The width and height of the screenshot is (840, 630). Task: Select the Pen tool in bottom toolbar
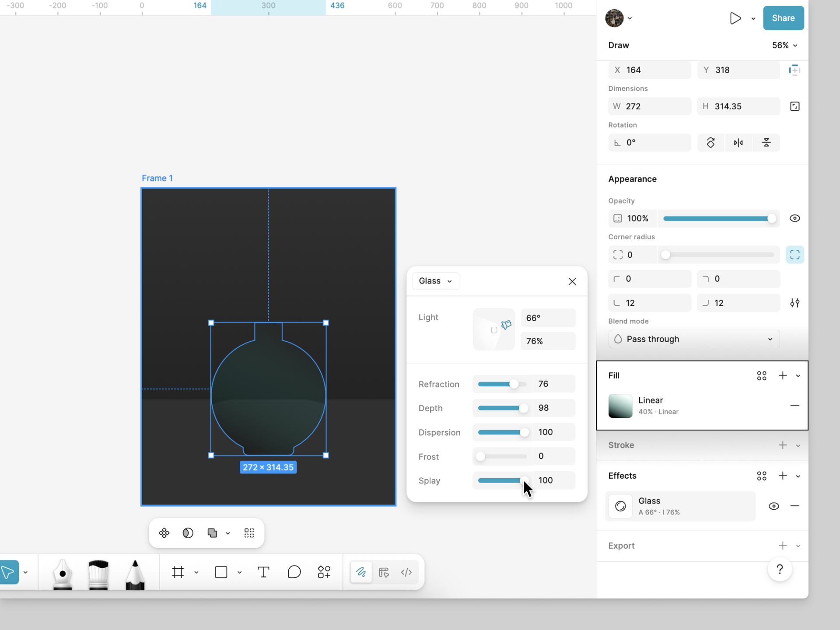point(63,573)
